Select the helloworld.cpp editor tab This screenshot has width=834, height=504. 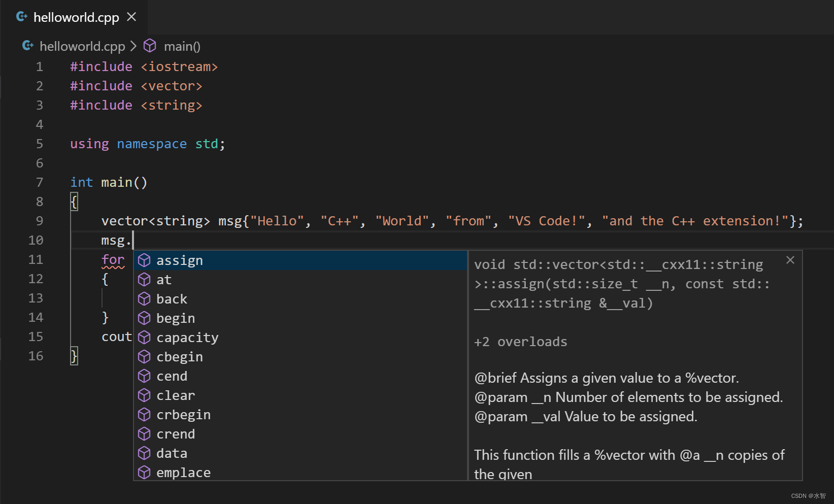[75, 17]
